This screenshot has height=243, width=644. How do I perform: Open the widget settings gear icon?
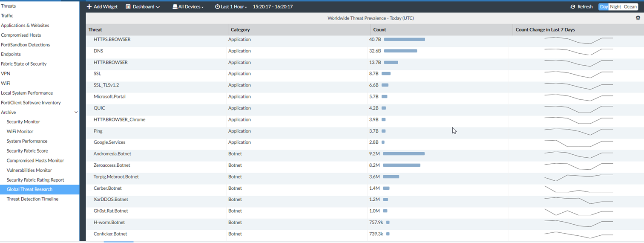tap(638, 18)
